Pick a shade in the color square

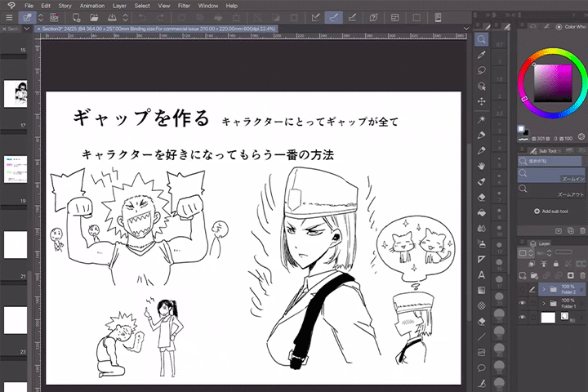pyautogui.click(x=553, y=83)
